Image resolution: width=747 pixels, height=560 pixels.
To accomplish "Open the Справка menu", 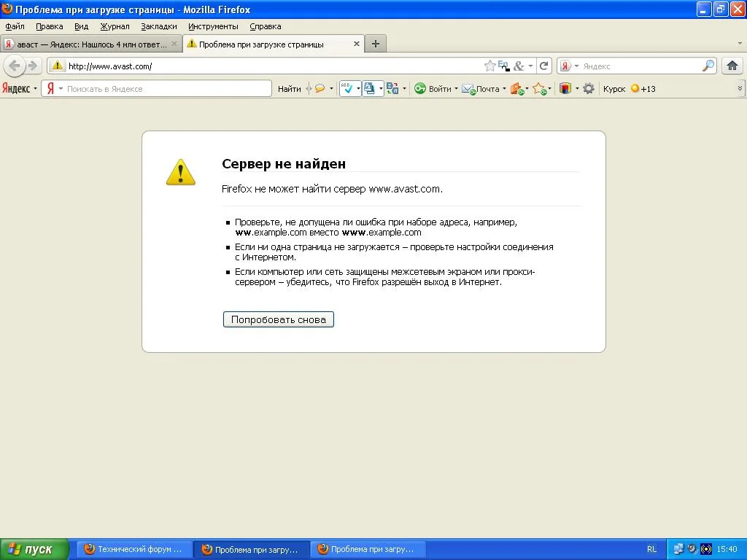I will coord(266,26).
